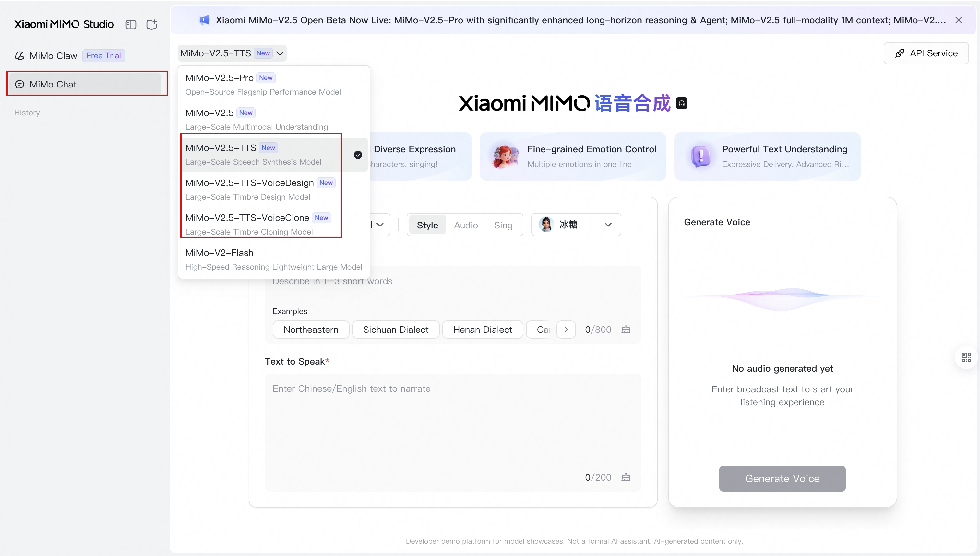This screenshot has width=980, height=556.
Task: Open the API Service page
Action: point(926,53)
